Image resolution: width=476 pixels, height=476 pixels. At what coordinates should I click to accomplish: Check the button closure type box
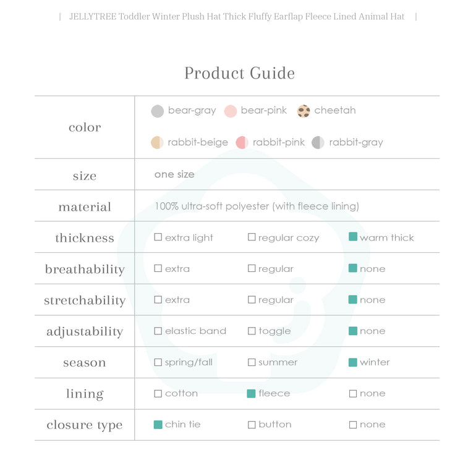click(x=252, y=425)
